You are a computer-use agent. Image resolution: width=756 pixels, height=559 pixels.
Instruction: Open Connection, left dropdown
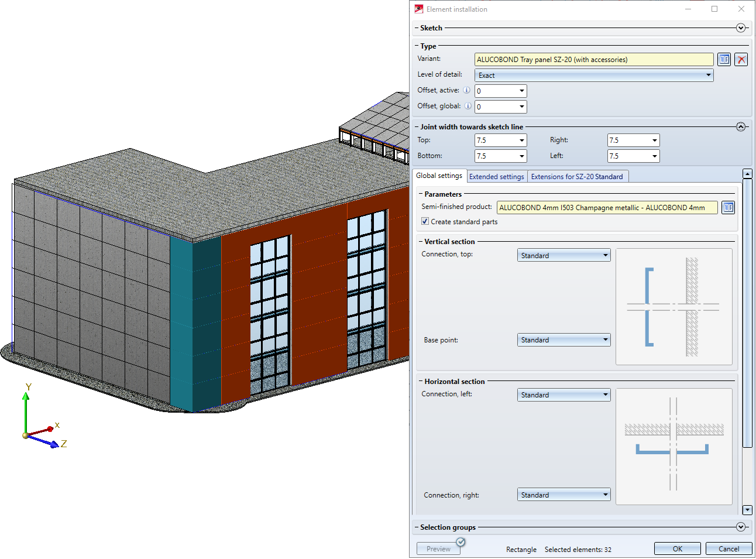pyautogui.click(x=563, y=395)
